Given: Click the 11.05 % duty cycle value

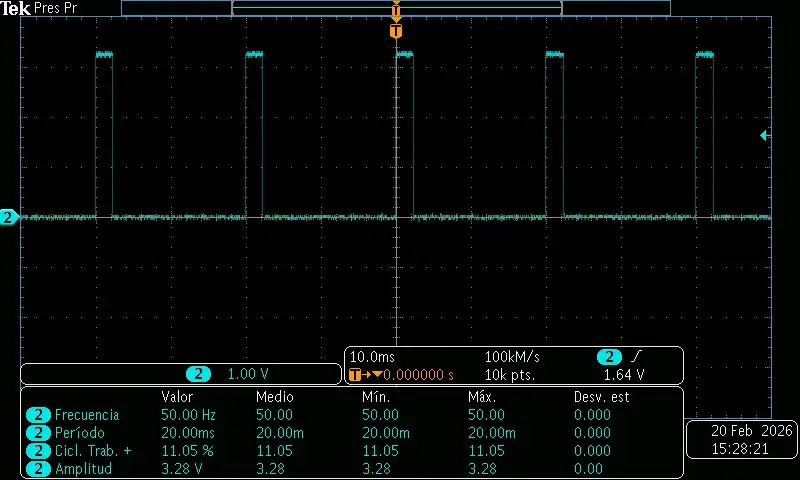Looking at the screenshot, I should pos(187,451).
